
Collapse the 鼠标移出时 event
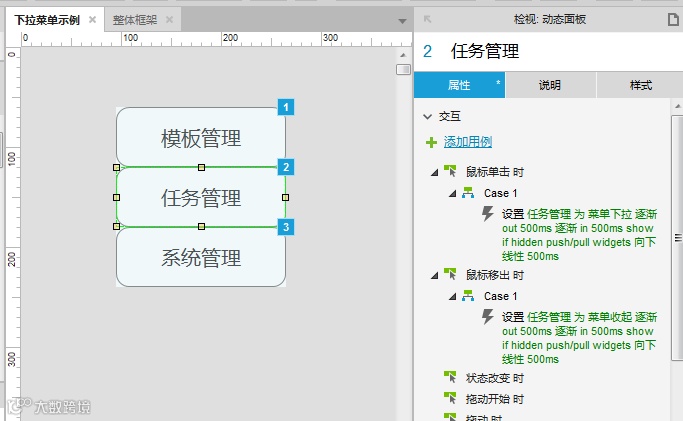click(x=434, y=276)
